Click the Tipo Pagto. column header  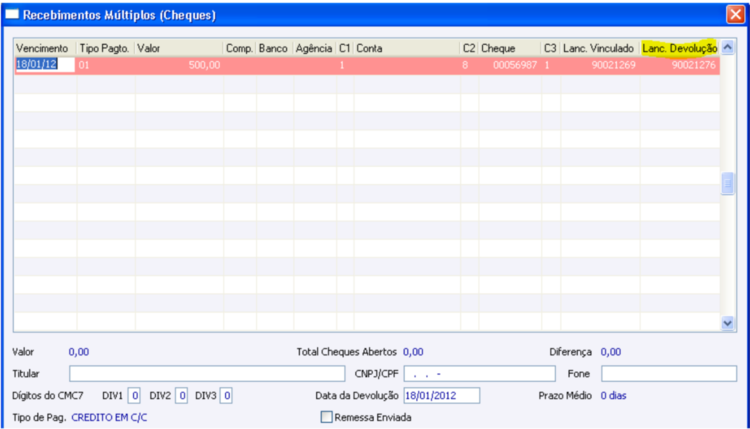pos(105,48)
